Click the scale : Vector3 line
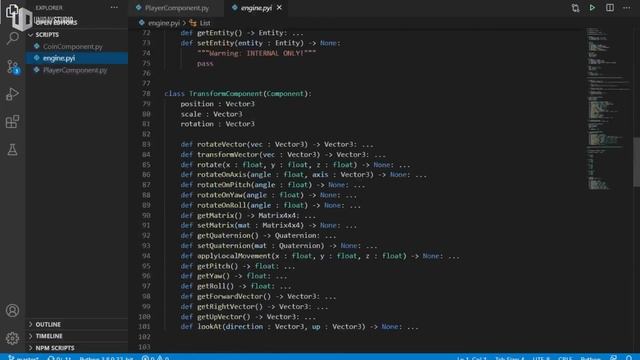 [211, 114]
